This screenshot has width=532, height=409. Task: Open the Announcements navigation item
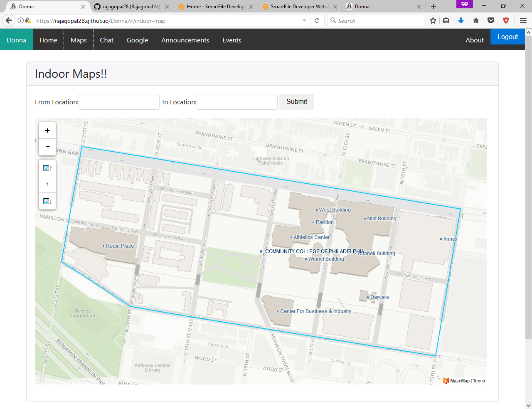(185, 40)
